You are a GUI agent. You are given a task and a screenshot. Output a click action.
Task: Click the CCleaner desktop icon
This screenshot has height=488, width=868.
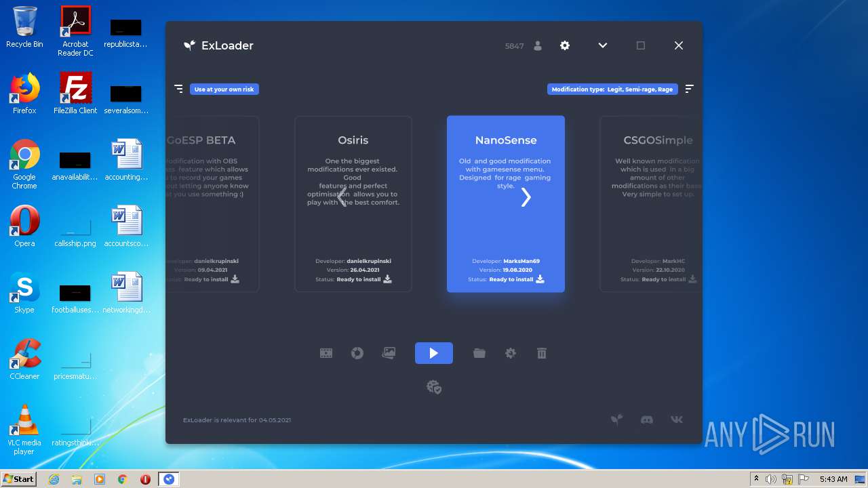(x=24, y=359)
